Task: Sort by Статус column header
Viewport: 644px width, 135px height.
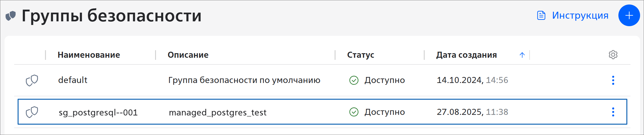Action: [361, 55]
